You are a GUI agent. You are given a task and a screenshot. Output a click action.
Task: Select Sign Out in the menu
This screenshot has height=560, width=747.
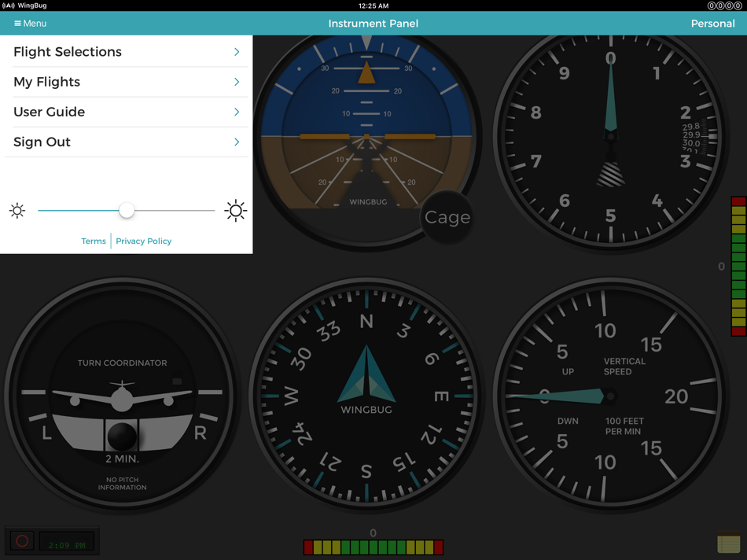(127, 142)
